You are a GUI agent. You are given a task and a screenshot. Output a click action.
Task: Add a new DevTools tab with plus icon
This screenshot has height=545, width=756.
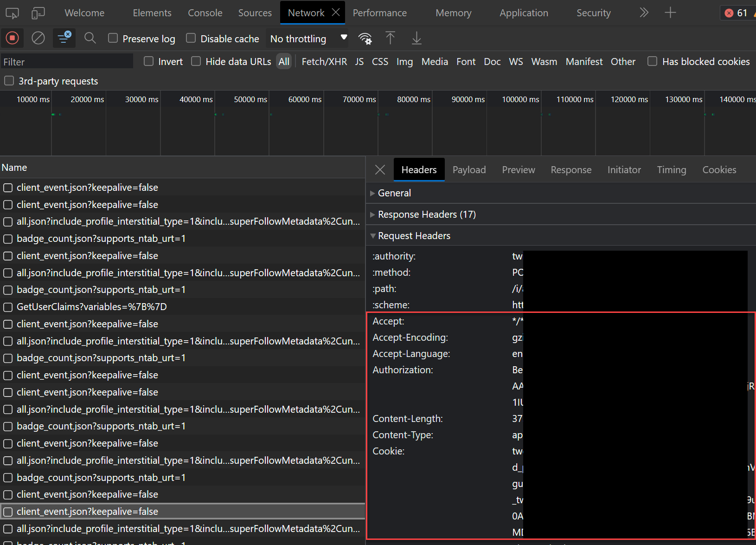pos(670,13)
